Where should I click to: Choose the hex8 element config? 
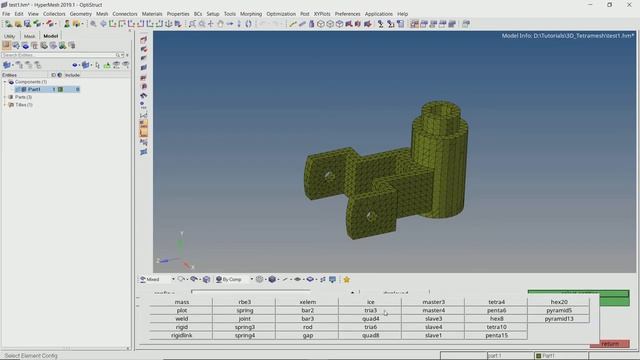(x=496, y=319)
